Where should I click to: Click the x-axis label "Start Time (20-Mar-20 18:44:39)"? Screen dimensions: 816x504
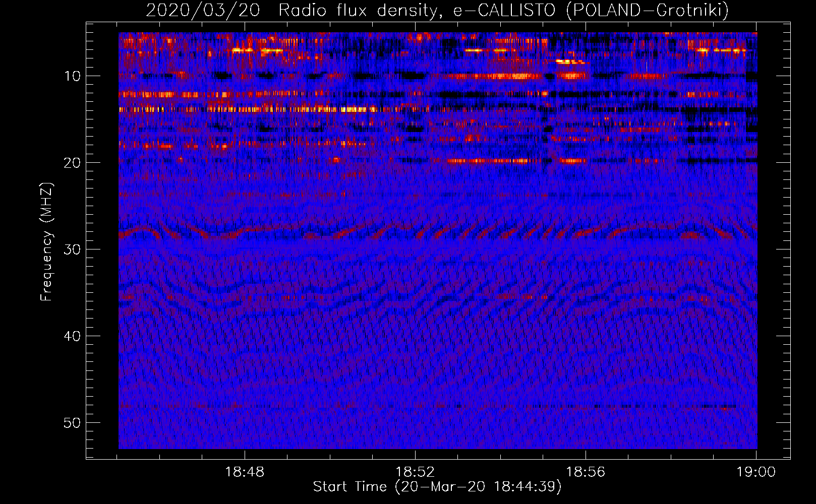[437, 487]
